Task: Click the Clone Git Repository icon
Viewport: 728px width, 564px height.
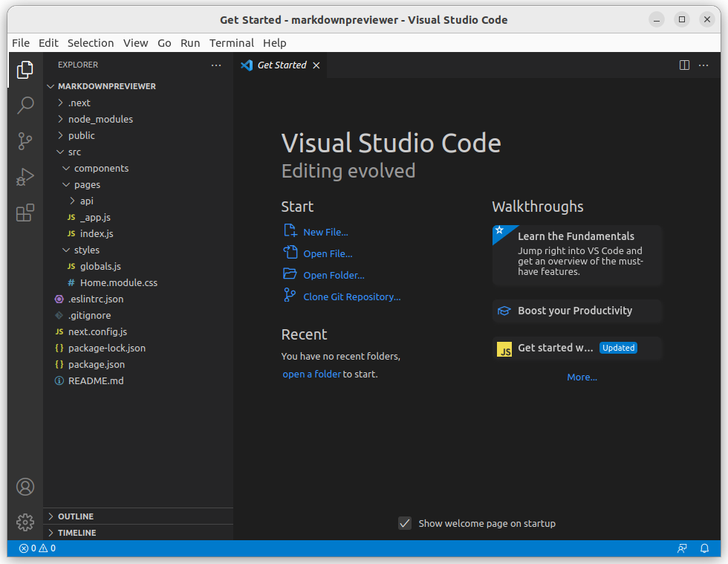Action: [290, 295]
